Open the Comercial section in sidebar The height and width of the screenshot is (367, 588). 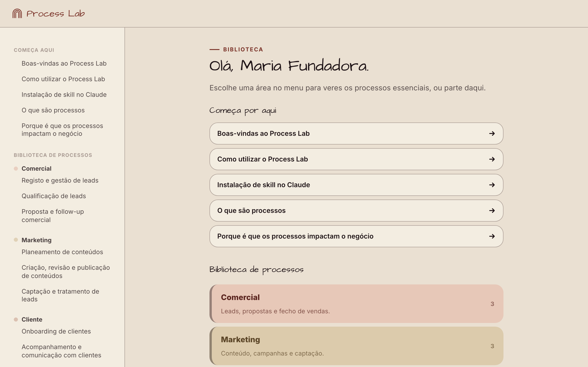tap(37, 168)
